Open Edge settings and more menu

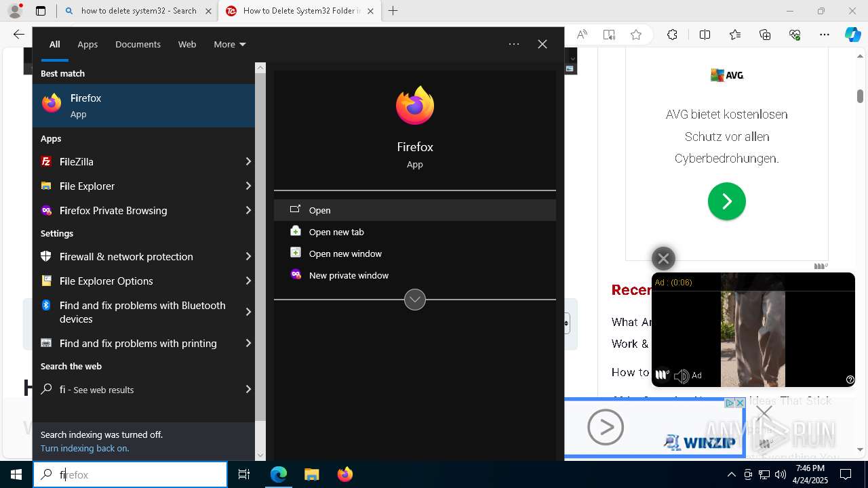(825, 35)
